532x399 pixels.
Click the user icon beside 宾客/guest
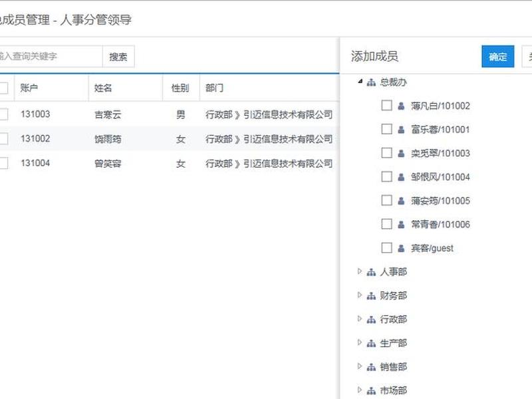point(401,248)
